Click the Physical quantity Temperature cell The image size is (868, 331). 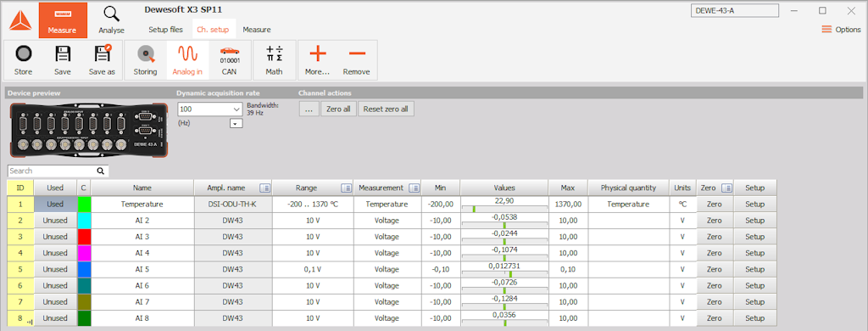(628, 204)
